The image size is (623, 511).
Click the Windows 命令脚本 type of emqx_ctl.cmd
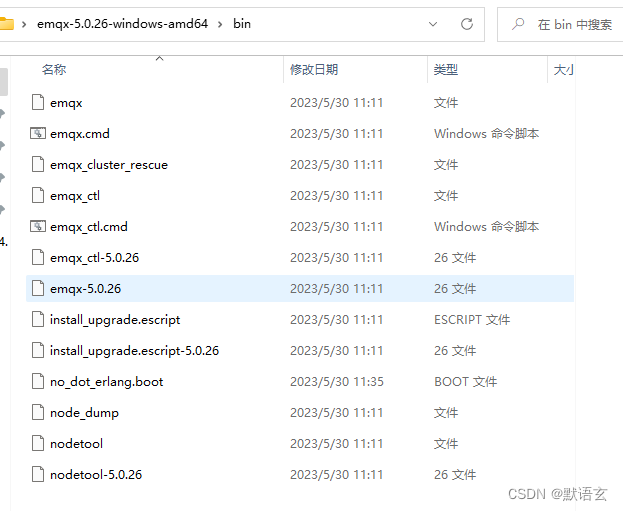(486, 226)
